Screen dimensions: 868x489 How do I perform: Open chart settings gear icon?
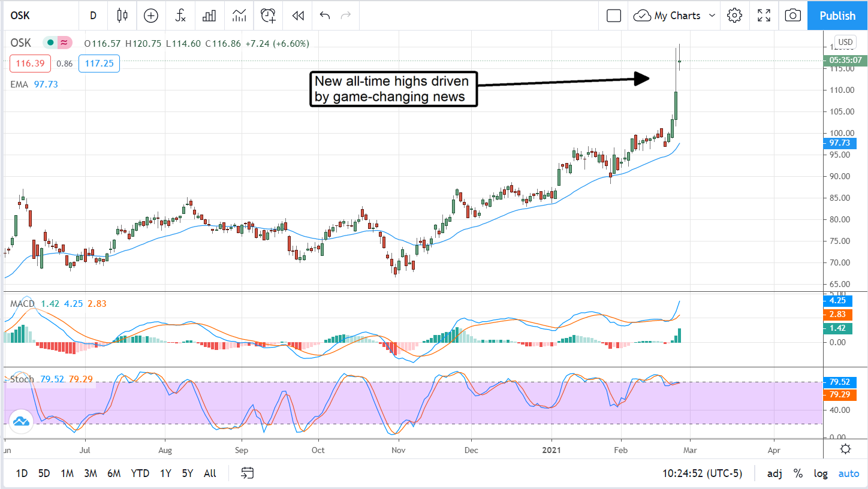[x=734, y=16]
